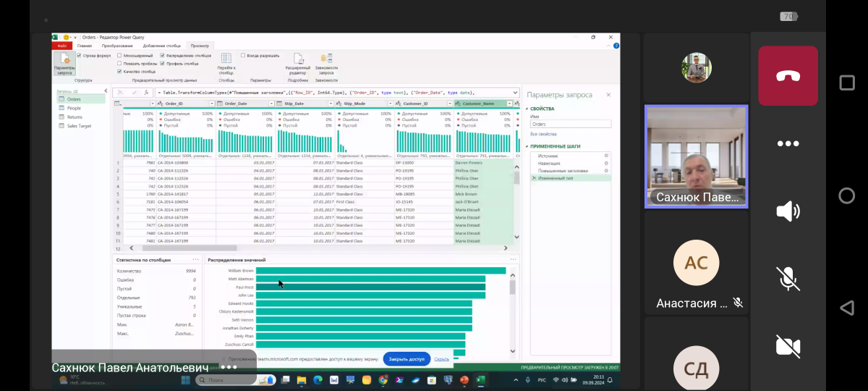Show Зависимости запроса diagram
The width and height of the screenshot is (868, 391).
point(326,64)
